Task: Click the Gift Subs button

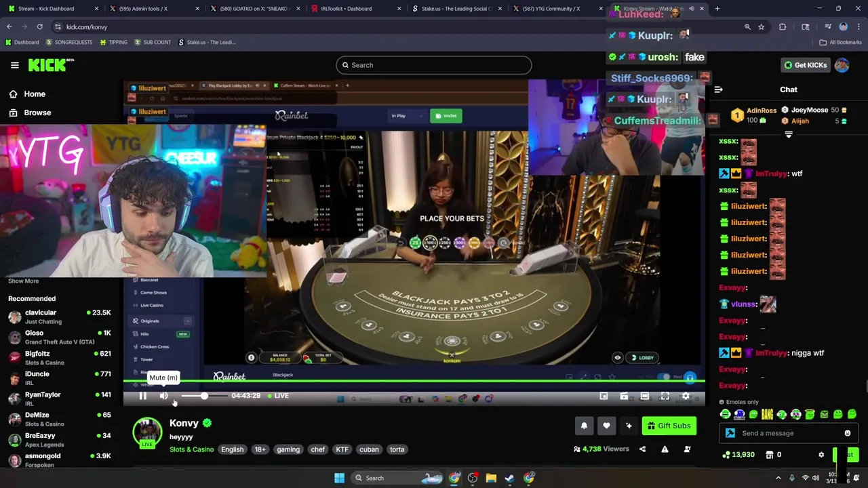Action: (669, 426)
